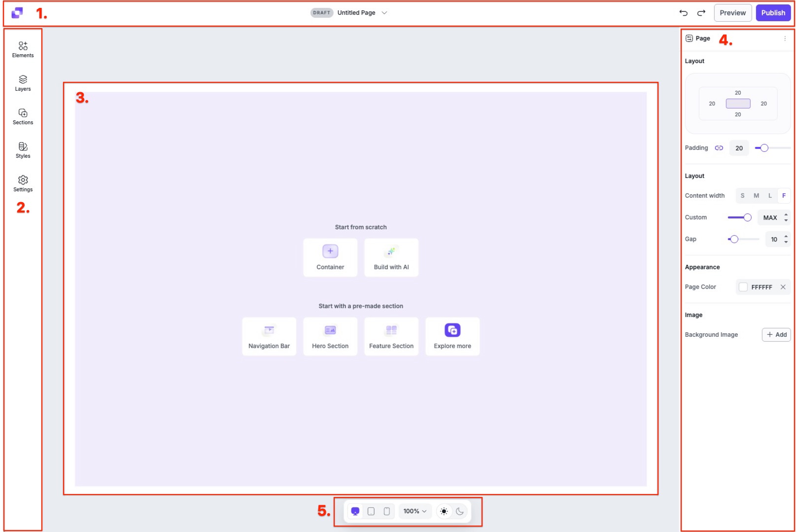Open the Elements panel
The height and width of the screenshot is (532, 798).
tap(23, 48)
